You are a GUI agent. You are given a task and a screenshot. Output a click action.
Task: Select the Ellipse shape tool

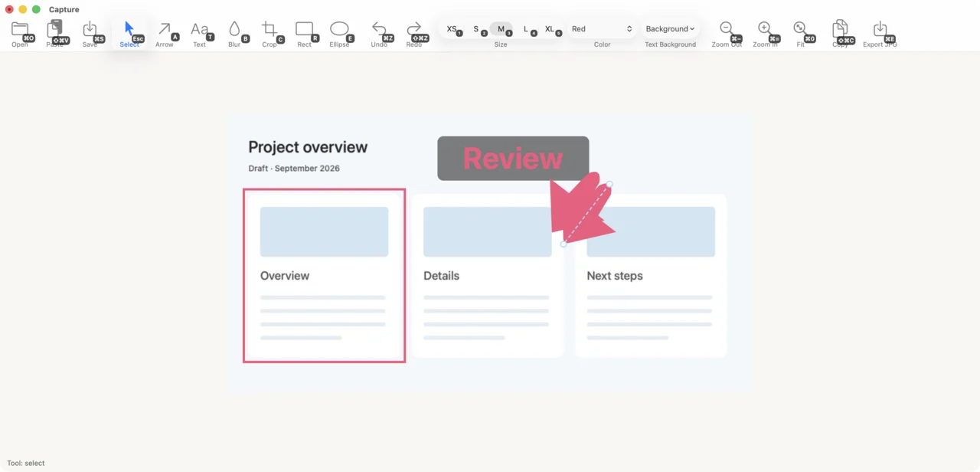click(339, 33)
